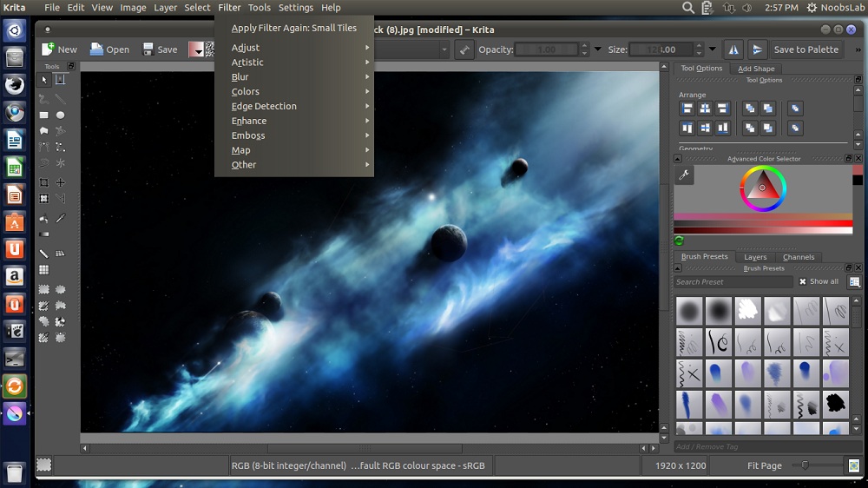This screenshot has width=868, height=488.
Task: Open the foreground color swatch dropdown
Action: [x=196, y=49]
